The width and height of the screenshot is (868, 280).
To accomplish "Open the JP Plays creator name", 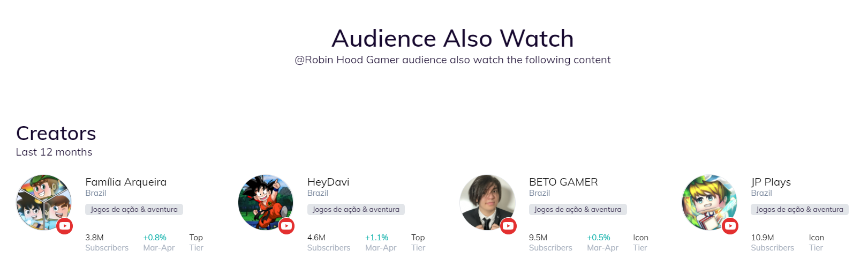I will pyautogui.click(x=771, y=182).
